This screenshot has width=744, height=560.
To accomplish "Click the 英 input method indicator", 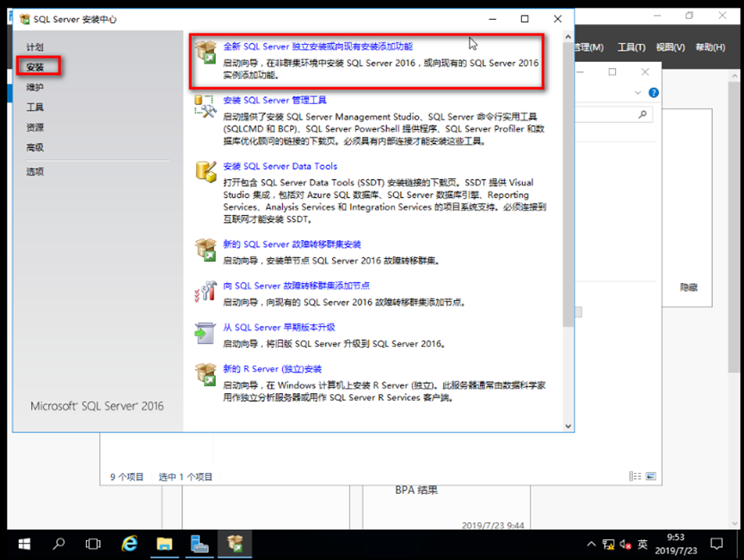I will tap(643, 544).
